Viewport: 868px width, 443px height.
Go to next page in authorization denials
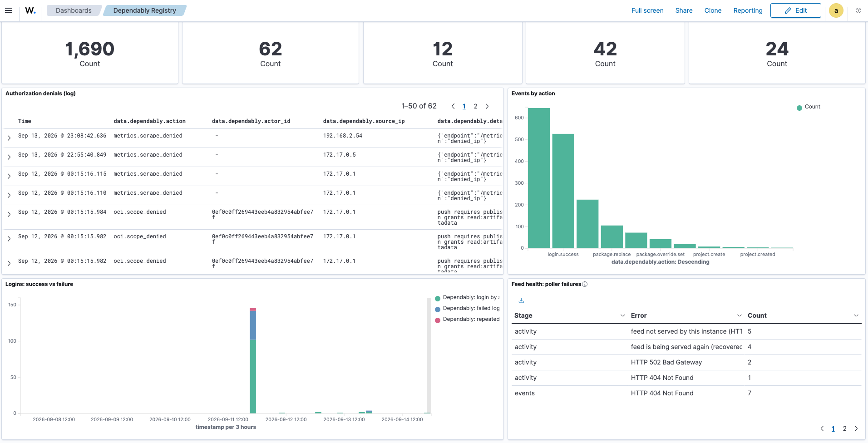coord(487,106)
